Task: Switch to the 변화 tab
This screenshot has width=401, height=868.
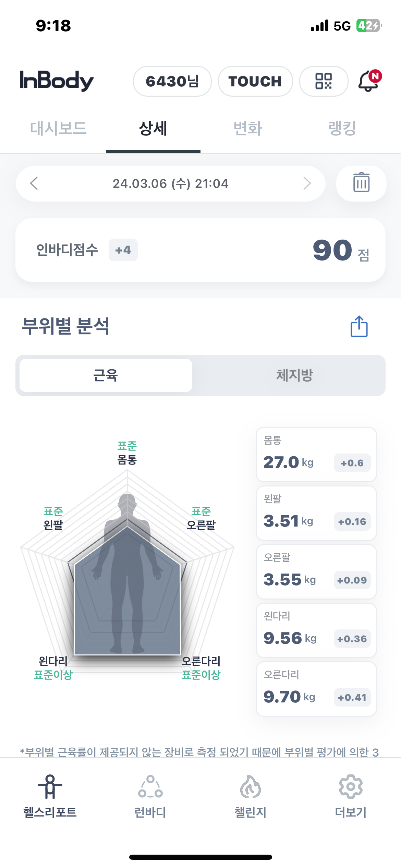Action: tap(248, 129)
